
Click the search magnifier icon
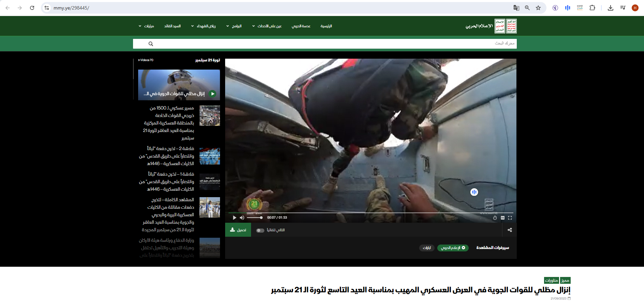(151, 44)
